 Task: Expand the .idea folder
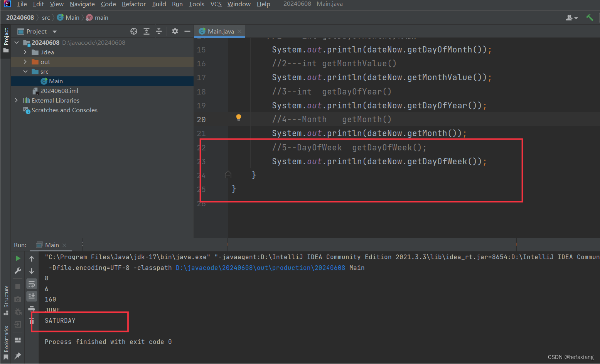(x=25, y=52)
